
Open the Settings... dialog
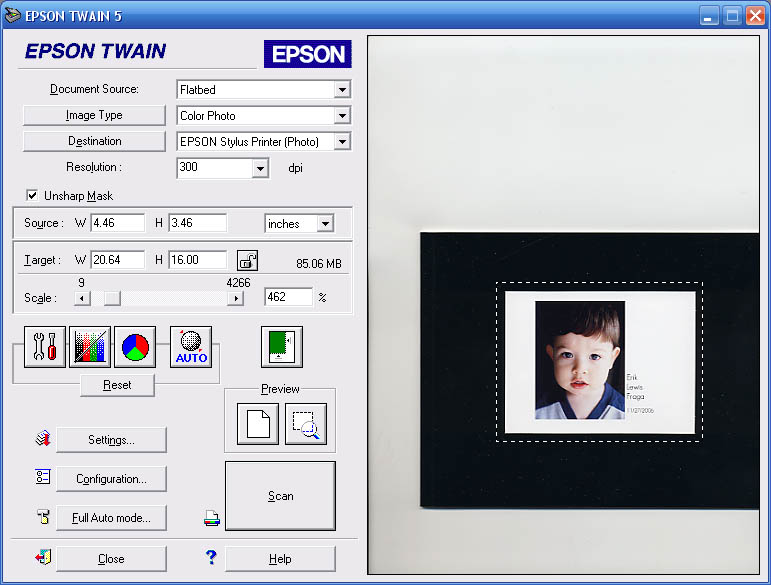[x=111, y=439]
